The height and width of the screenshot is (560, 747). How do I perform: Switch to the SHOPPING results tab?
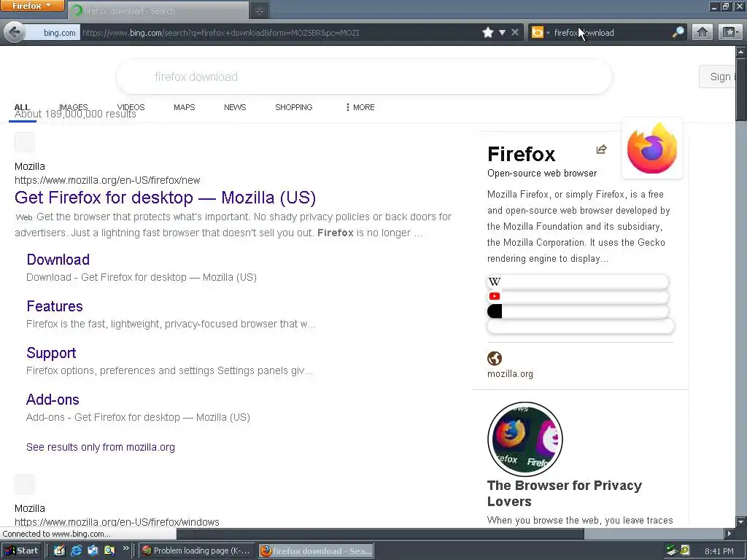click(x=293, y=107)
